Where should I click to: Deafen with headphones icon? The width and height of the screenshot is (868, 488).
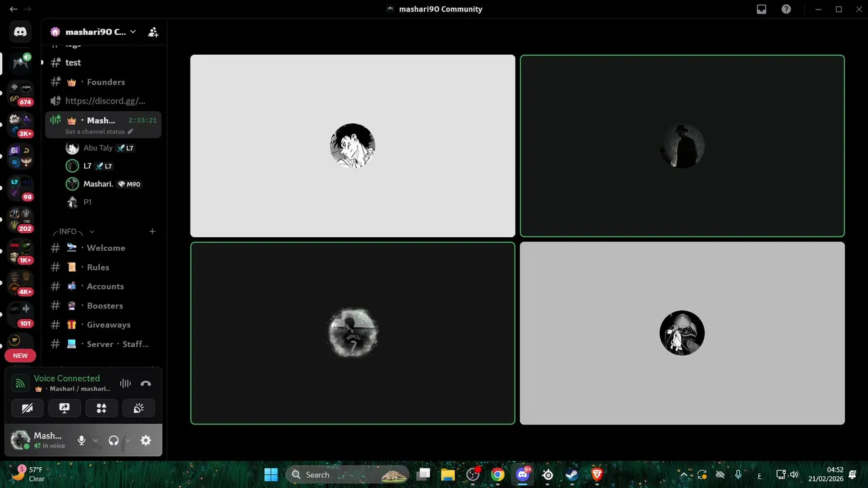[x=113, y=441]
